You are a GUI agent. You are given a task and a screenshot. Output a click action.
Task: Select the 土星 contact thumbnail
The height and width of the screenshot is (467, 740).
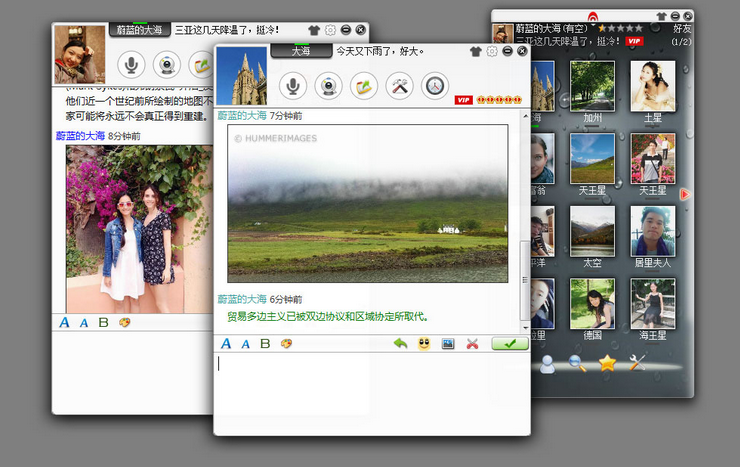(652, 86)
